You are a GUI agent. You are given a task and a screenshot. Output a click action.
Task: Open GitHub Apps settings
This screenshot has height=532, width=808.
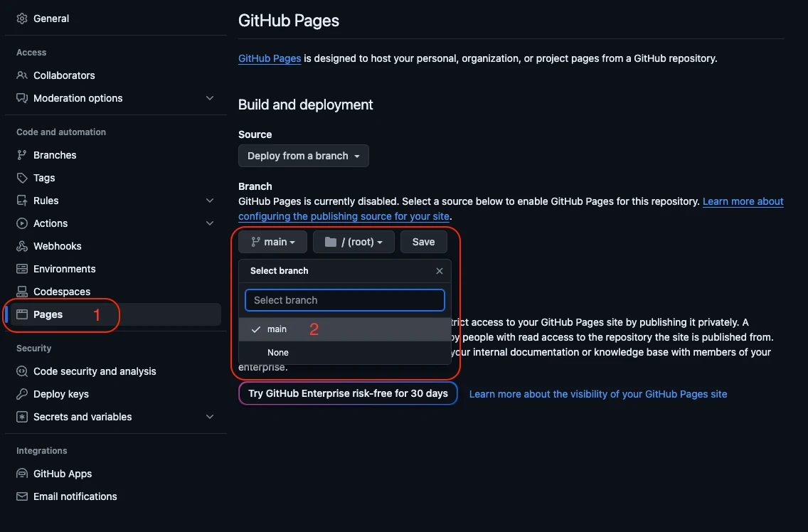63,474
